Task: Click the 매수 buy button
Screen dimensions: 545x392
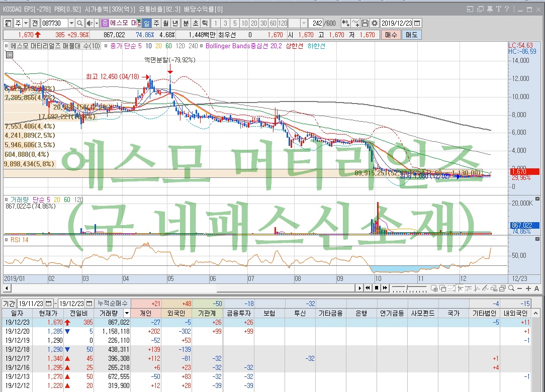Action: (x=391, y=35)
